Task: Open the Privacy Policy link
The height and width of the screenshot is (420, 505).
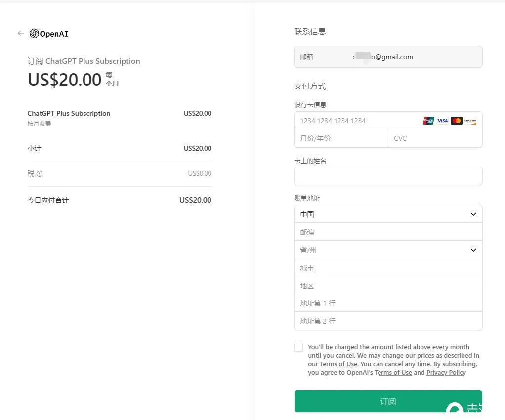Action: point(446,373)
